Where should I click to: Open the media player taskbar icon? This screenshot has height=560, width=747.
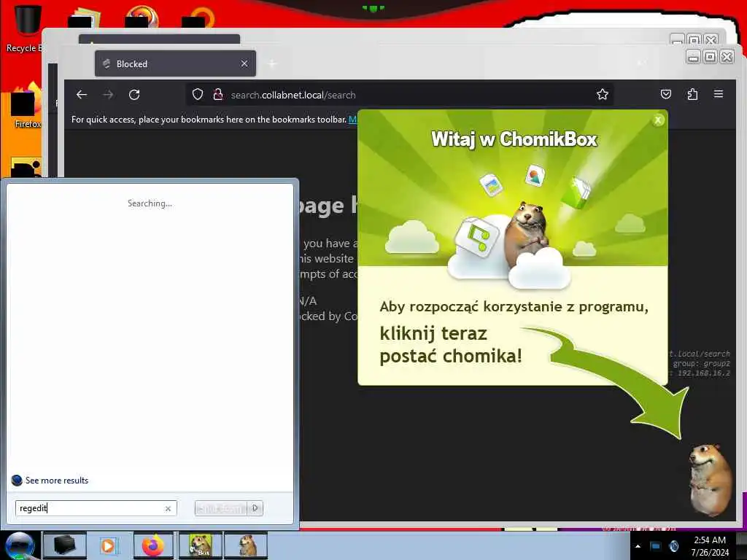click(x=109, y=545)
